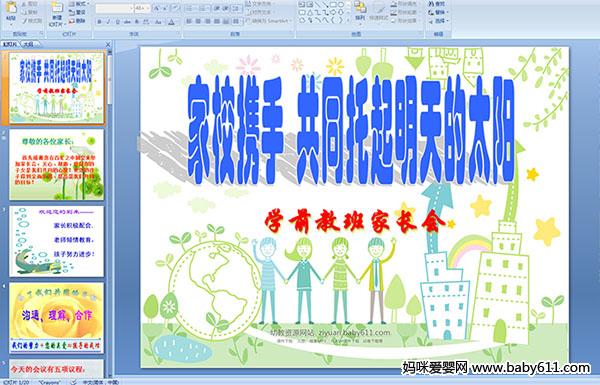The height and width of the screenshot is (385, 600).
Task: Select the Triangle shape in shapes gallery
Action: 310,13
